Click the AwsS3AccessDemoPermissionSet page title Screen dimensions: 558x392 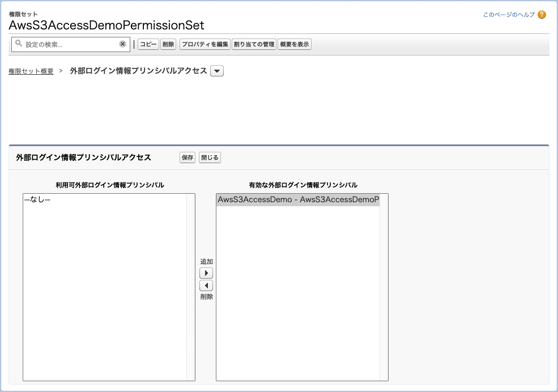coord(107,25)
